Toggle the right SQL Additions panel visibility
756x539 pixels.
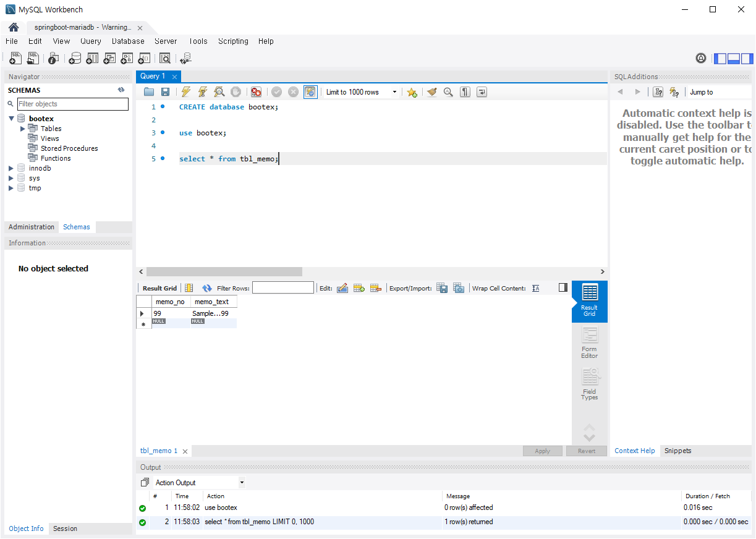coord(747,59)
